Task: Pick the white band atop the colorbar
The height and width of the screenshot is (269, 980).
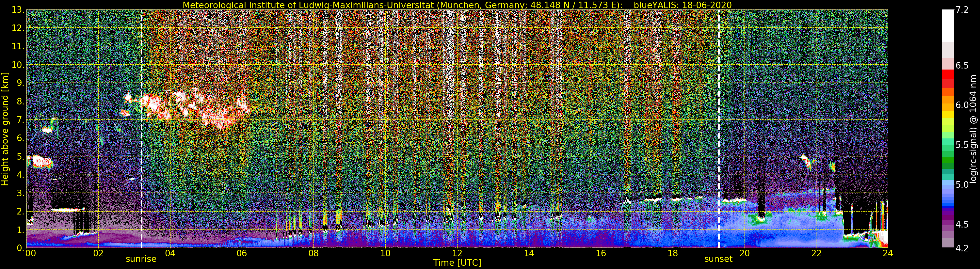Action: 948,25
